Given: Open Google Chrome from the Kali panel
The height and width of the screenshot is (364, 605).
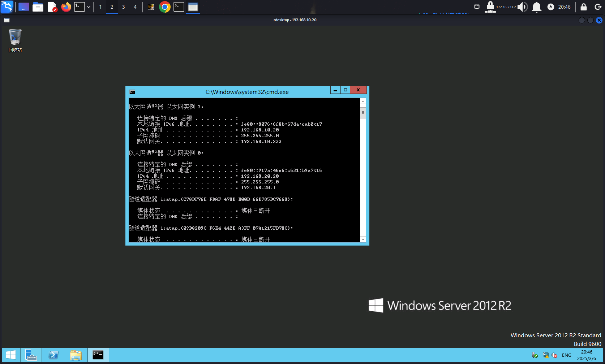Looking at the screenshot, I should point(165,7).
